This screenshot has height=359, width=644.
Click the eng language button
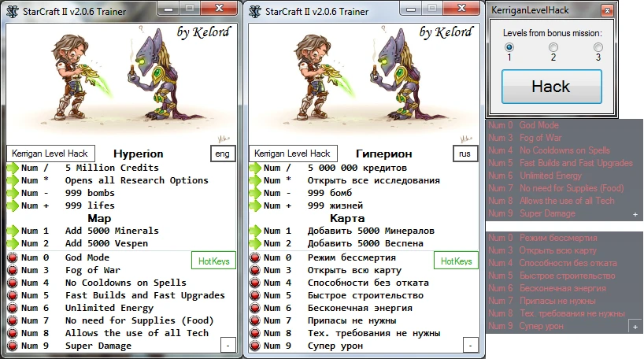coord(223,154)
